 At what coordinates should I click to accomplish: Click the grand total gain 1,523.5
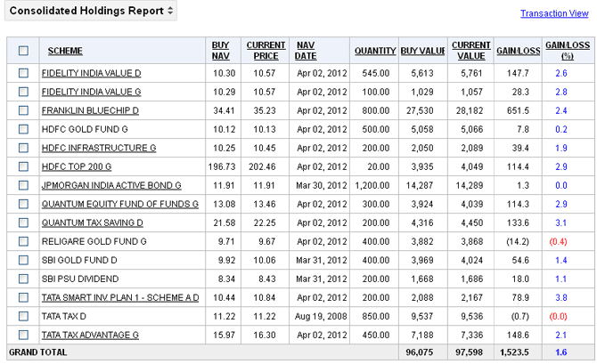[x=514, y=352]
